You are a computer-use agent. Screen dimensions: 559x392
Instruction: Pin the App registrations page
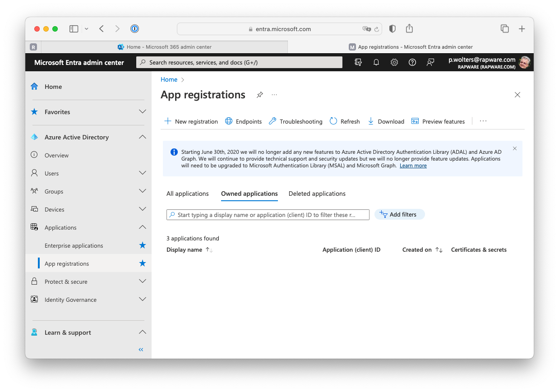point(260,95)
